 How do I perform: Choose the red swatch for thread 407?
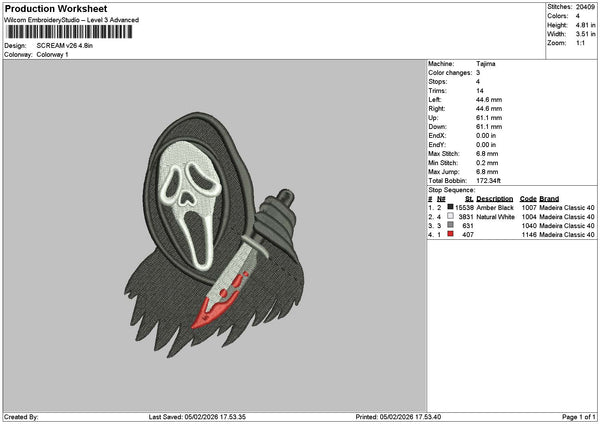[449, 234]
